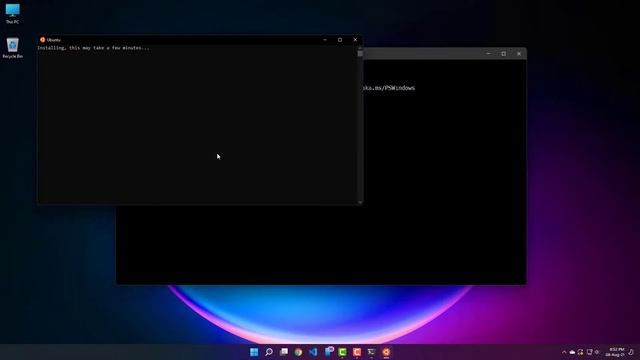640x360 pixels.
Task: Switch to the Ubuntu taskbar icon
Action: pos(386,352)
